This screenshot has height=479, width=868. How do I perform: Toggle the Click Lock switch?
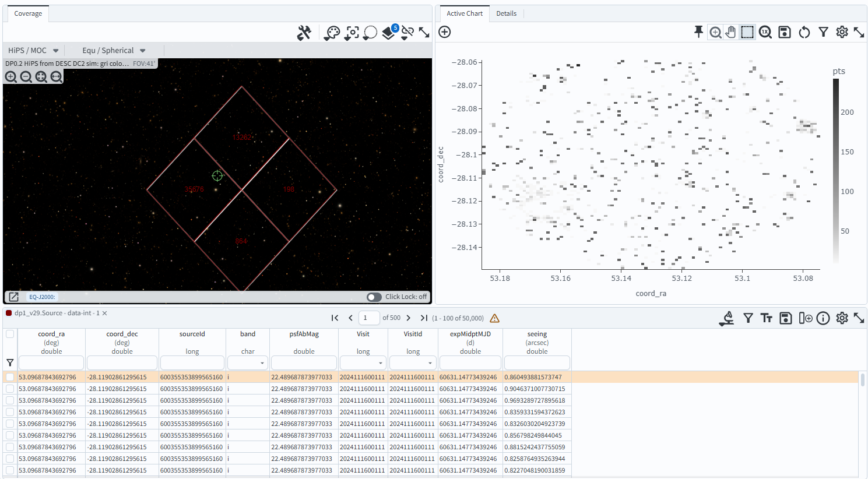click(374, 297)
